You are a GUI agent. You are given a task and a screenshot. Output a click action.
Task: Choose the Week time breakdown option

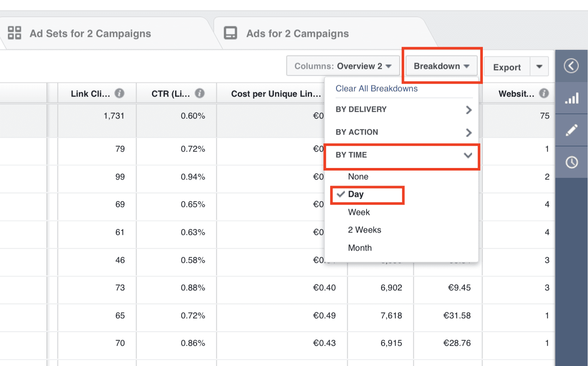[359, 212]
